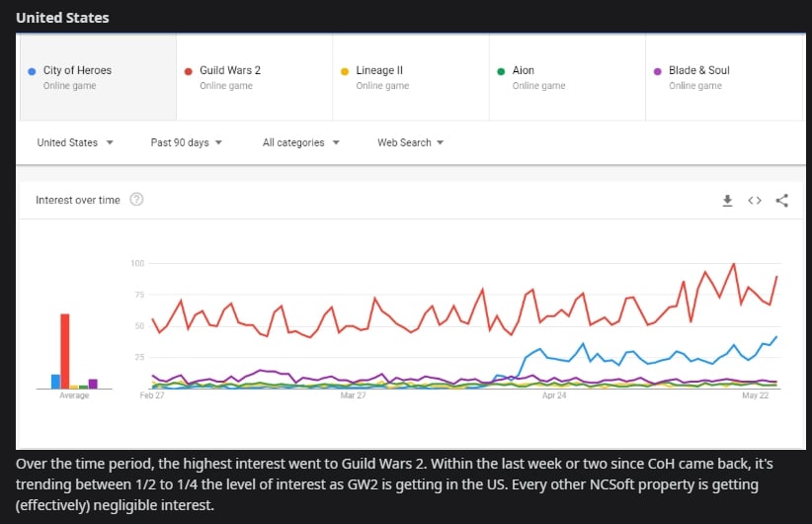This screenshot has width=812, height=524.
Task: Click the May 22 axis label
Action: click(x=755, y=395)
